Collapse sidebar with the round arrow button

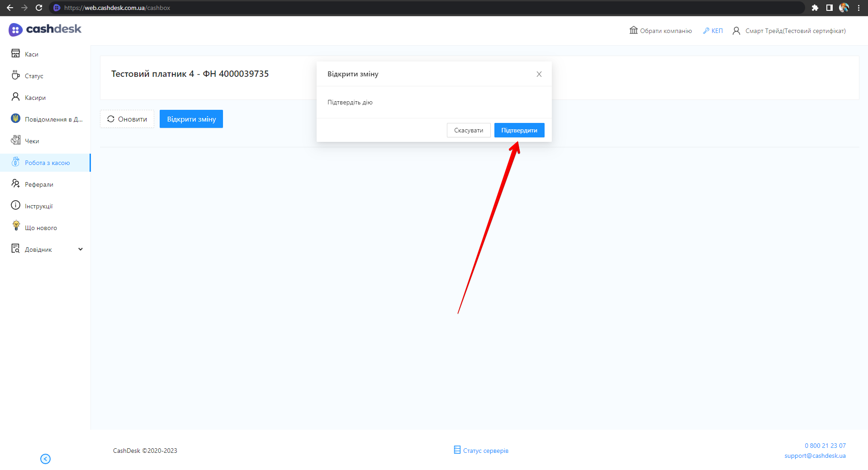tap(45, 459)
